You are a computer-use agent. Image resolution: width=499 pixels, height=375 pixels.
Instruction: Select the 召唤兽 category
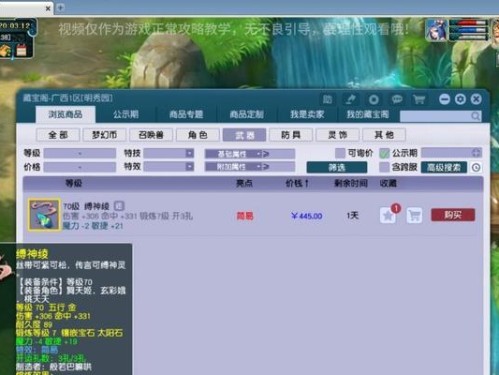point(151,135)
